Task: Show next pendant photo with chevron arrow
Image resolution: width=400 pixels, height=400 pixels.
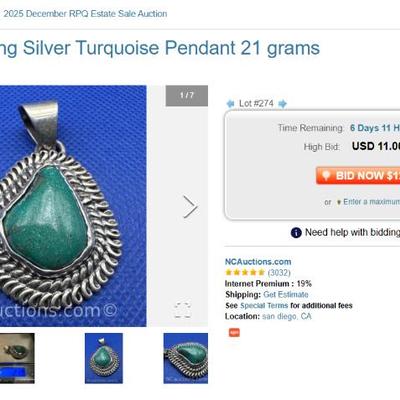Action: point(190,207)
